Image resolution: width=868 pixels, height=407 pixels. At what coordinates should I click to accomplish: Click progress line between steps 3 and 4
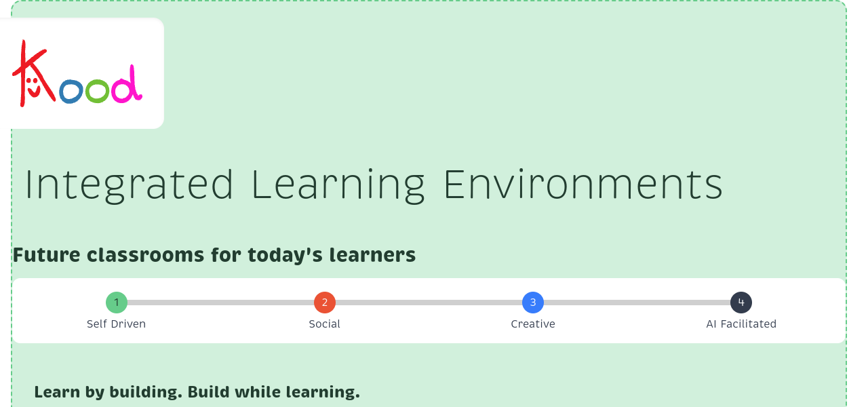point(637,303)
